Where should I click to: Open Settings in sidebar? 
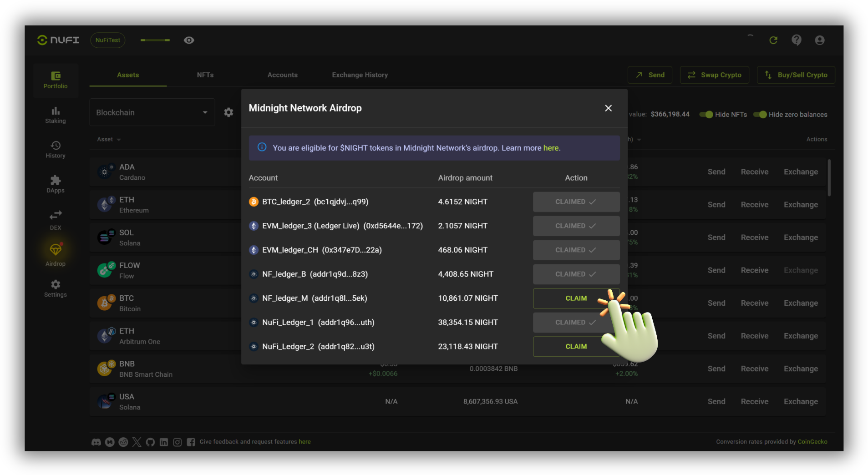(x=56, y=289)
